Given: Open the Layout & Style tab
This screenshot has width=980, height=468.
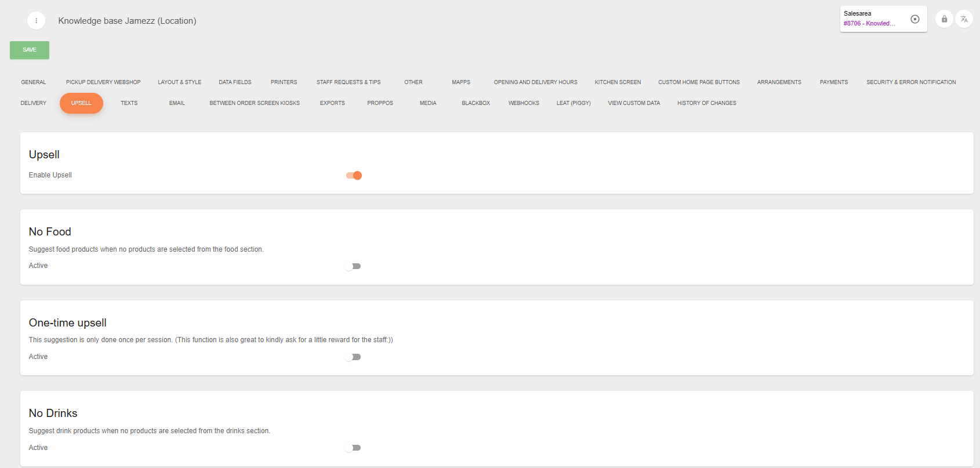Looking at the screenshot, I should pyautogui.click(x=180, y=82).
